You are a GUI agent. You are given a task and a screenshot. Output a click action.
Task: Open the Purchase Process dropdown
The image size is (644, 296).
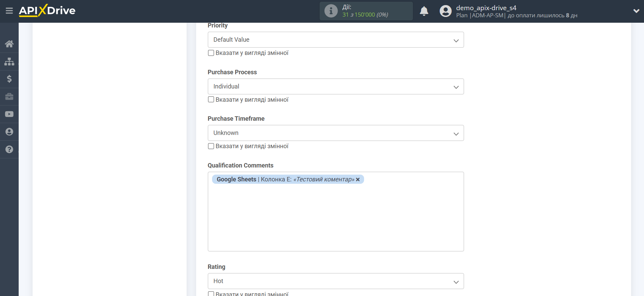pos(336,86)
